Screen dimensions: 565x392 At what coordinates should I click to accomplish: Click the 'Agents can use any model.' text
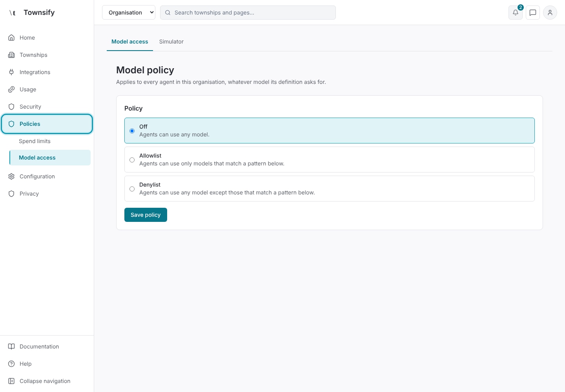[x=174, y=134]
